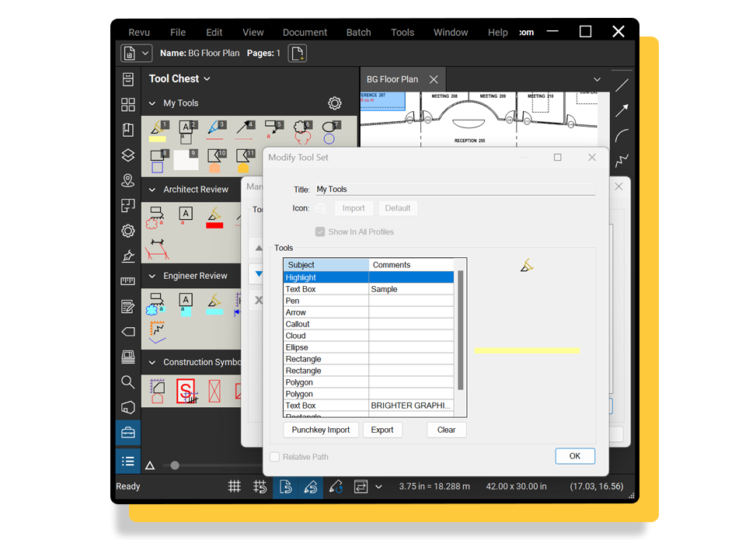Open the Revu menu
The height and width of the screenshot is (540, 756).
tap(139, 33)
